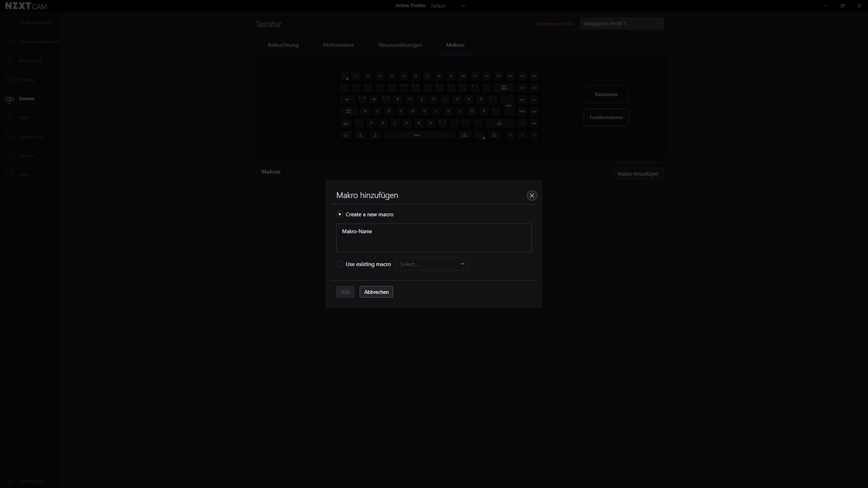Click the Audio sidebar icon
The image size is (868, 488).
tap(9, 174)
